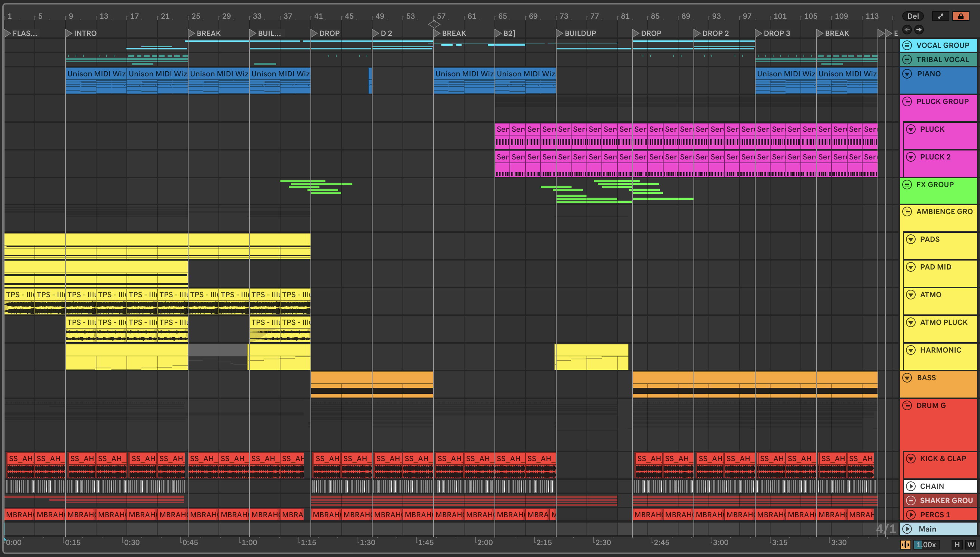Click the ATMO track fold icon
This screenshot has height=557, width=980.
coord(911,295)
